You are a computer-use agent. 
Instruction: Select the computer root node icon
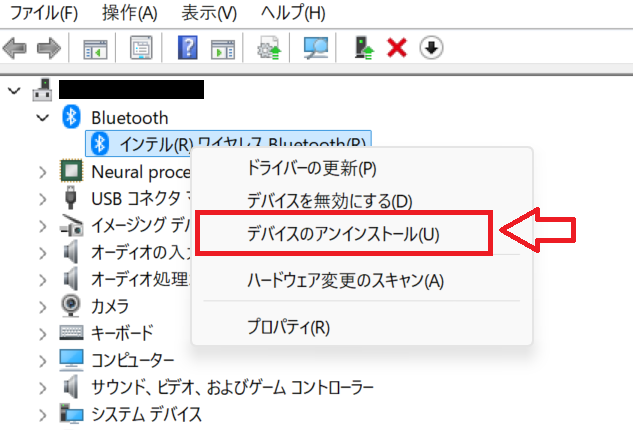tap(42, 90)
